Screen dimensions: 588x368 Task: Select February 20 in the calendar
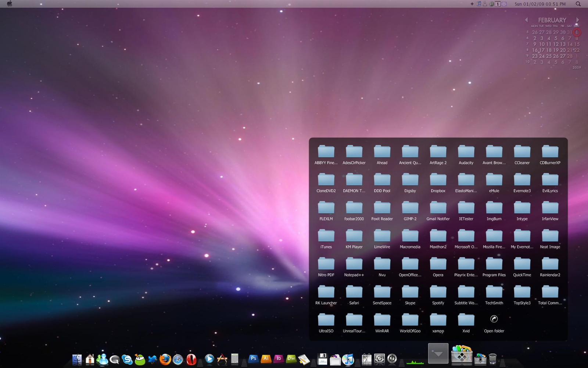coord(563,50)
